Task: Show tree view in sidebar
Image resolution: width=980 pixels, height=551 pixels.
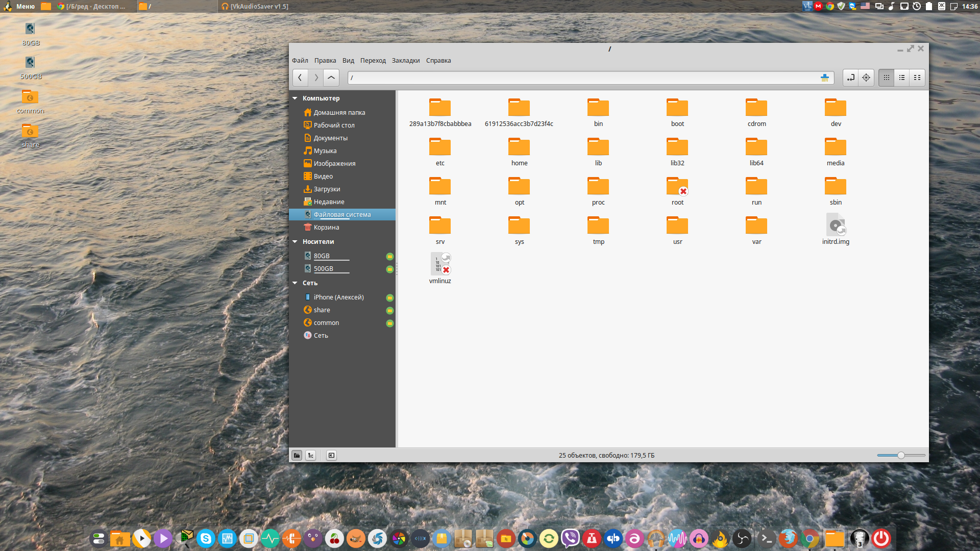Action: [x=311, y=455]
